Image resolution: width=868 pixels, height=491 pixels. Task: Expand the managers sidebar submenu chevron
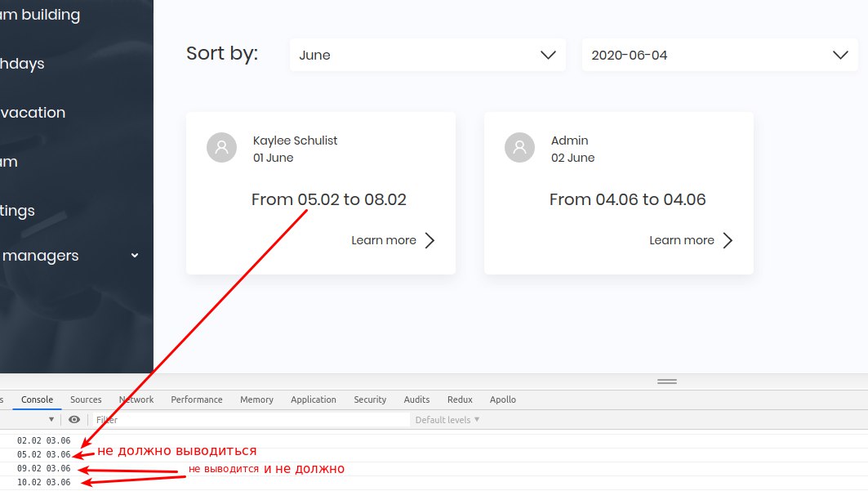(135, 255)
